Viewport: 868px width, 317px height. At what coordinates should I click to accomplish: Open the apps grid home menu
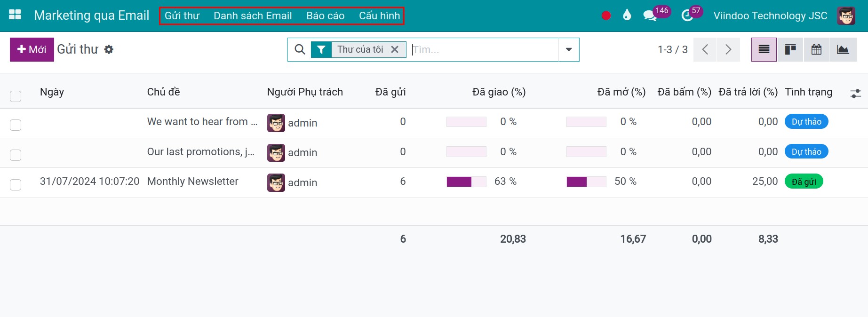[x=15, y=15]
